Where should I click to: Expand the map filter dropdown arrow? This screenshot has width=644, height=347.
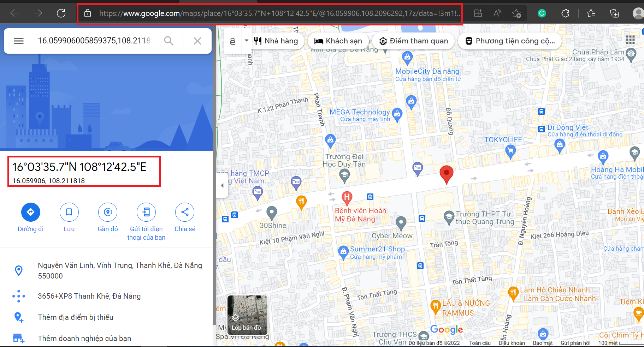tap(247, 41)
